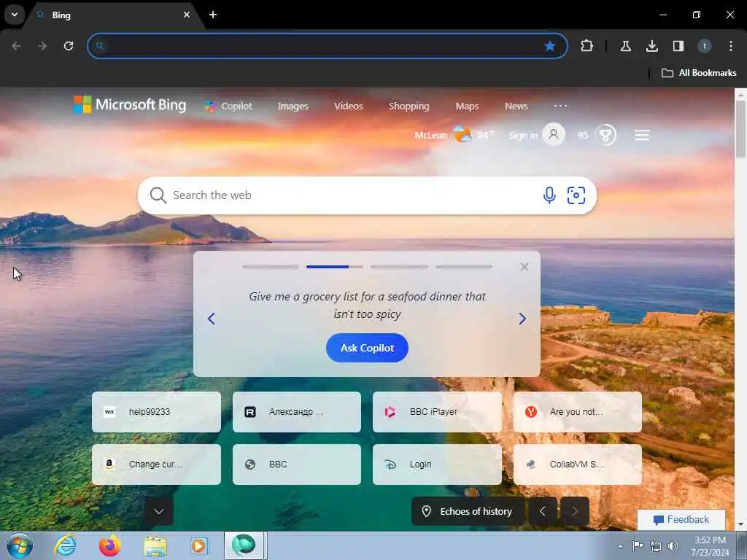Open the Extensions puzzle icon

point(587,46)
